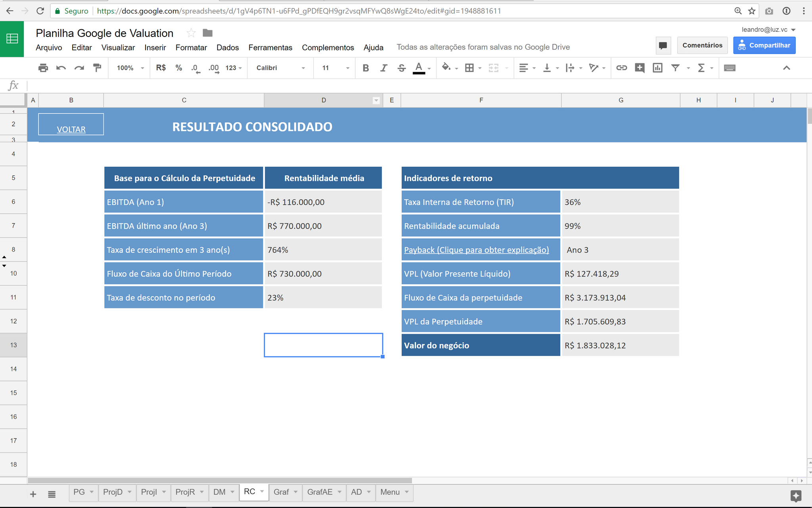812x508 pixels.
Task: Insert a chart
Action: (657, 68)
